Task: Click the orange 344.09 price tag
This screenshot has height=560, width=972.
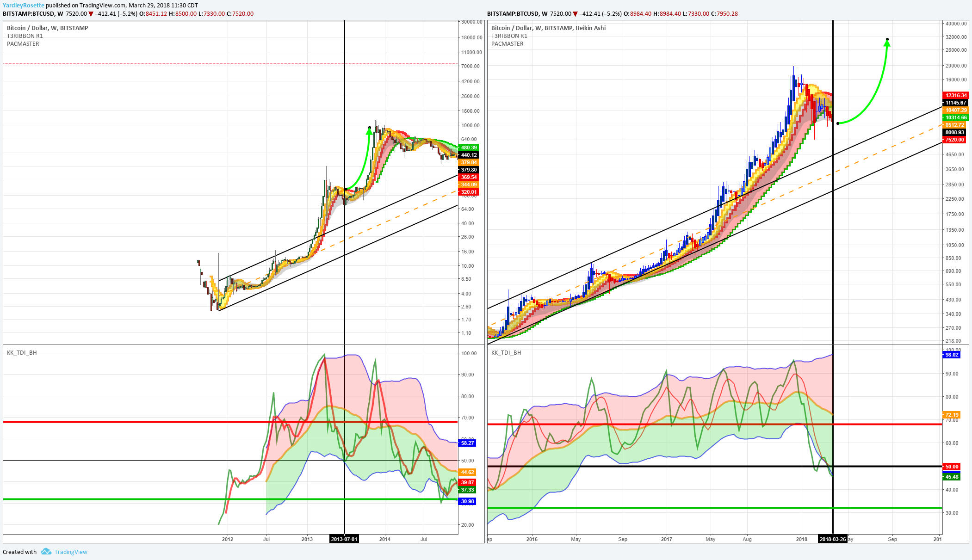Action: coord(468,185)
